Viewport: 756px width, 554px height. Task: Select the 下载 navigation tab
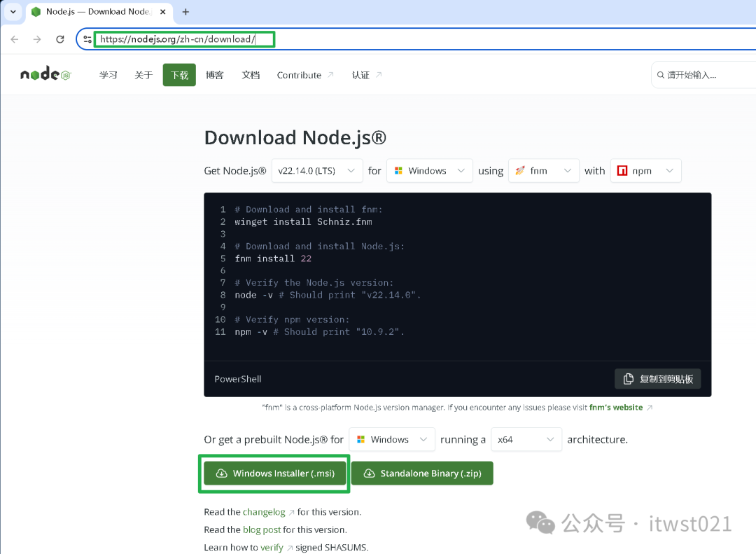pyautogui.click(x=179, y=75)
